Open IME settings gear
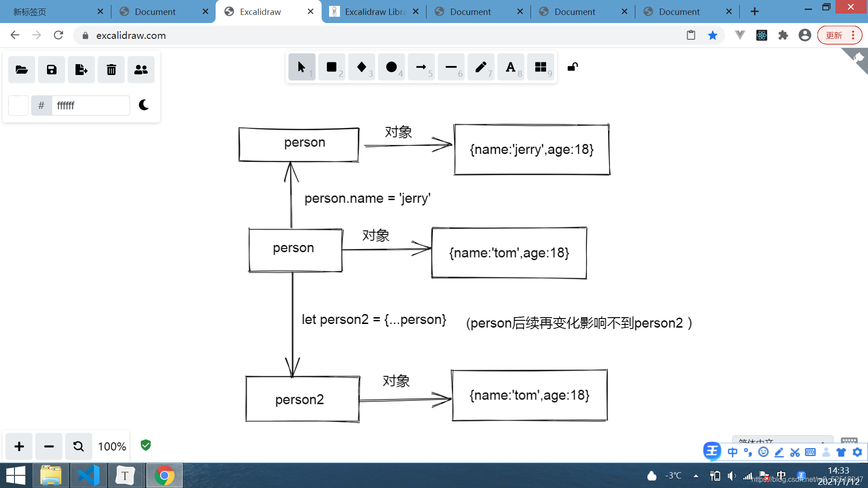Image resolution: width=868 pixels, height=488 pixels. tap(857, 452)
